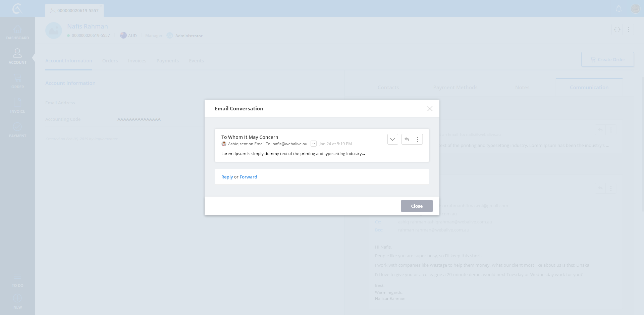644x315 pixels.
Task: Expand recipient details dropdown beside nafis@webalive.au
Action: tap(313, 144)
